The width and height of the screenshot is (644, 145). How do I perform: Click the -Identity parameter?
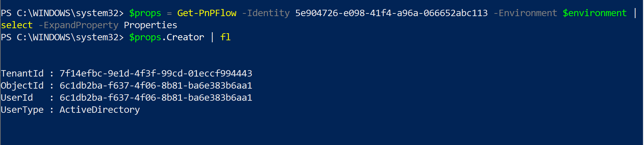tap(266, 13)
